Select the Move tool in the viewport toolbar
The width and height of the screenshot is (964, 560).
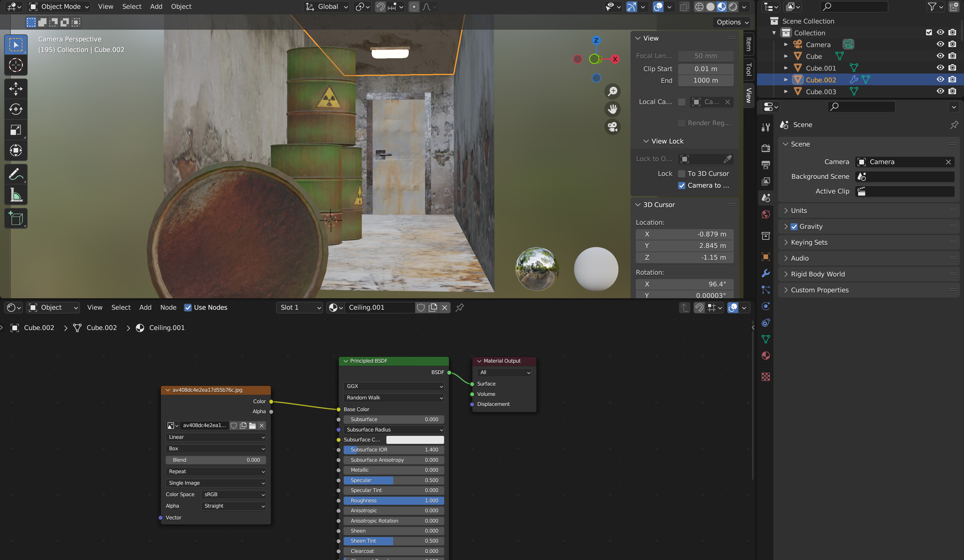[16, 89]
